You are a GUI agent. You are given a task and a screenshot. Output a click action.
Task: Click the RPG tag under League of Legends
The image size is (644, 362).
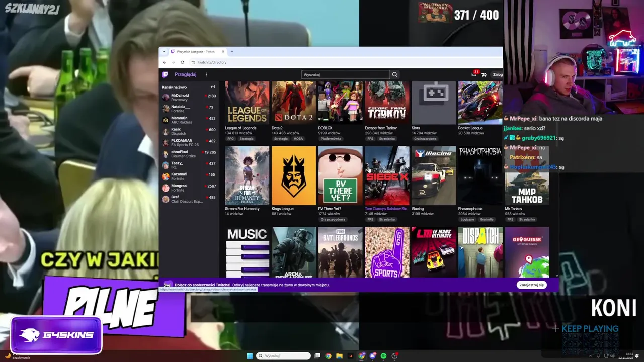[x=231, y=139]
